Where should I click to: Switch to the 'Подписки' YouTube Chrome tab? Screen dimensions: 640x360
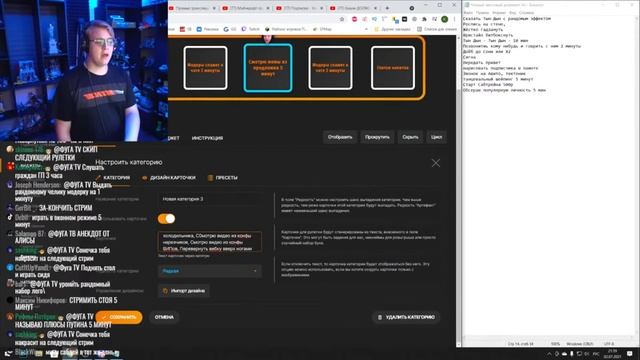click(x=299, y=8)
